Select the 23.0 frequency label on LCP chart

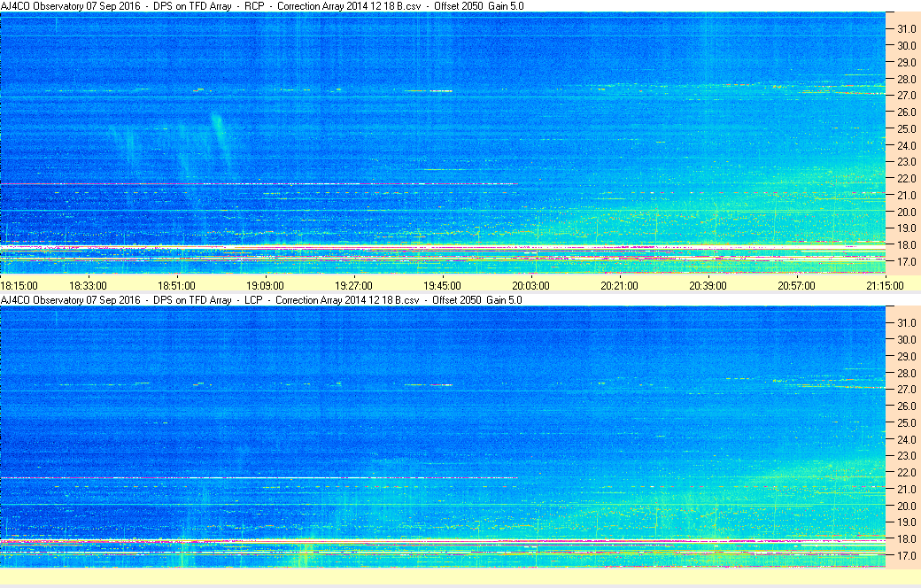[x=906, y=456]
